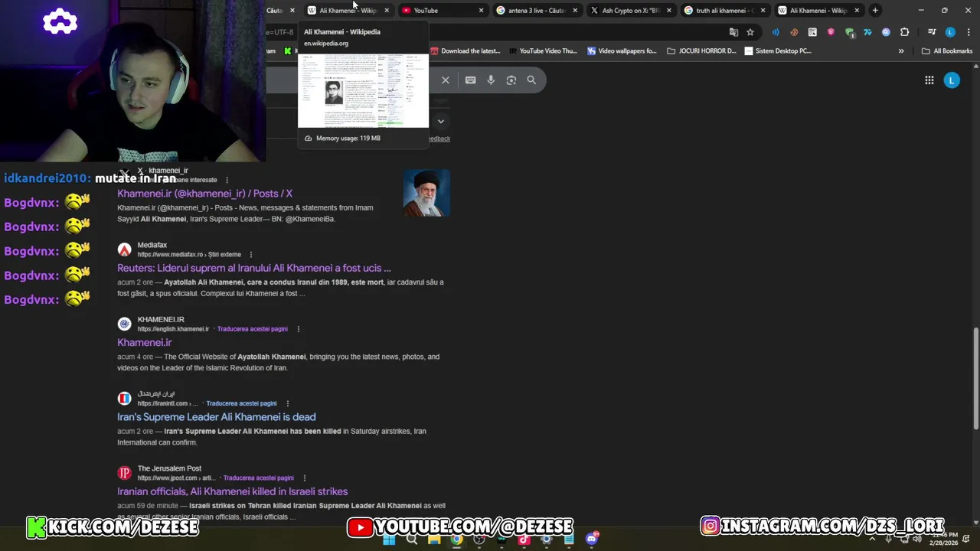Open the Chrome extensions puzzle icon
The height and width of the screenshot is (551, 980).
pyautogui.click(x=905, y=32)
